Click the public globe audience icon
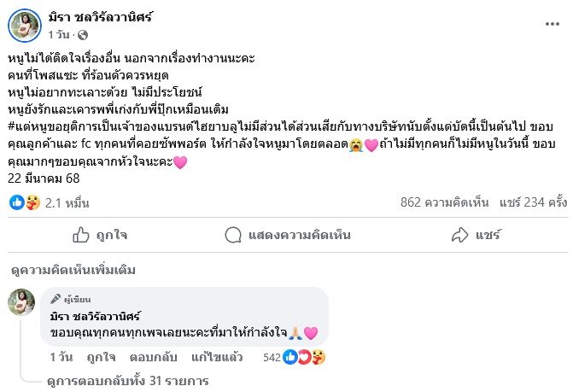 (82, 35)
